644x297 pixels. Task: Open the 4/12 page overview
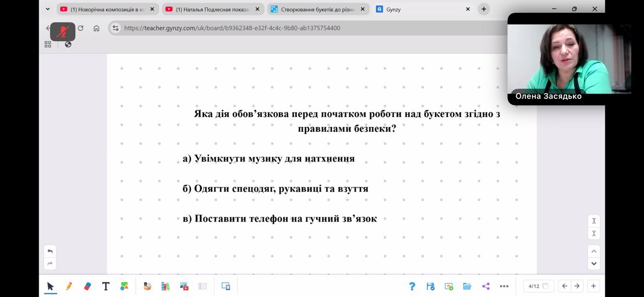(x=538, y=286)
